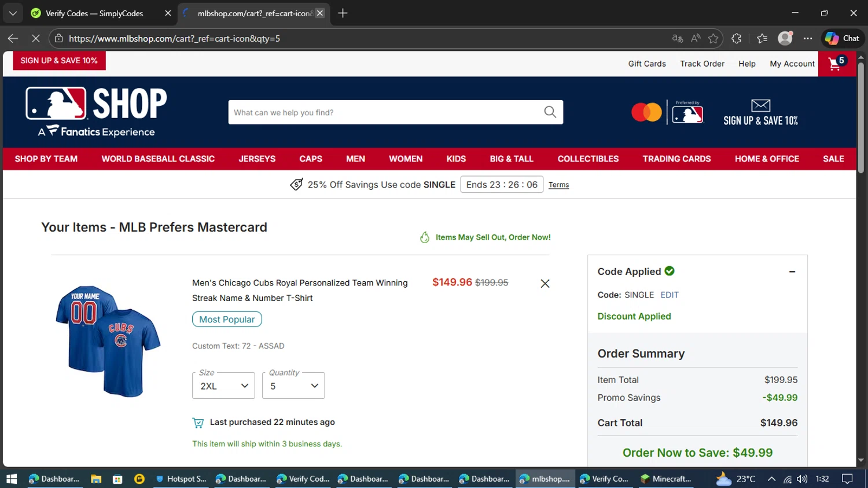Click the flame icon near Items May Sell Out
Screen dimensions: 868x488
[425, 237]
